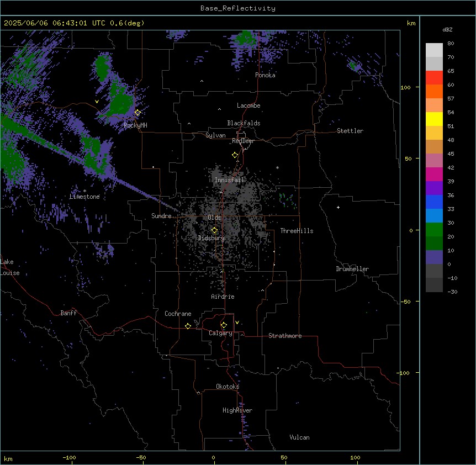Select the Airdrie city label
Viewport: 476px width, 465px height.
tap(223, 297)
